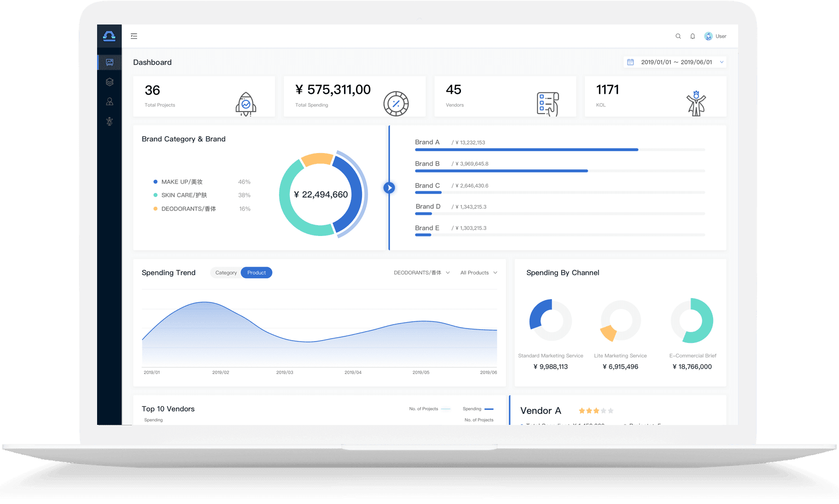Click the 36 Total Projects value
This screenshot has width=839, height=504.
click(x=152, y=90)
